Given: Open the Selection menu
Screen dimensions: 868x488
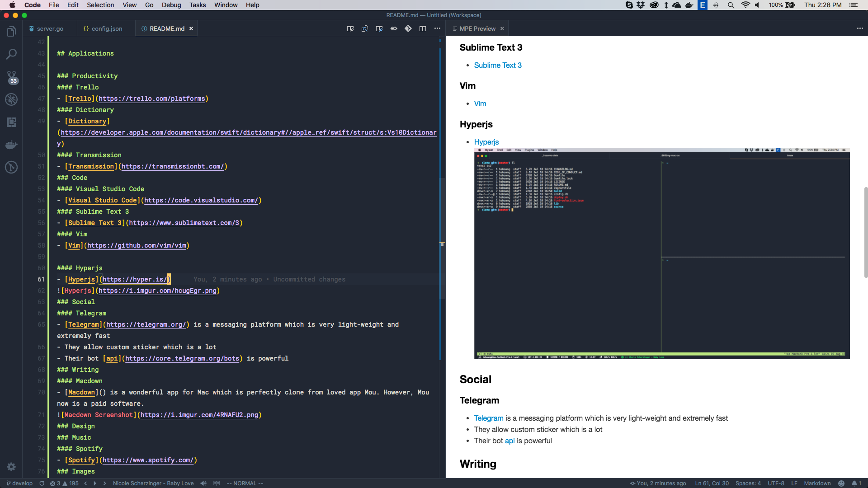Looking at the screenshot, I should tap(100, 5).
